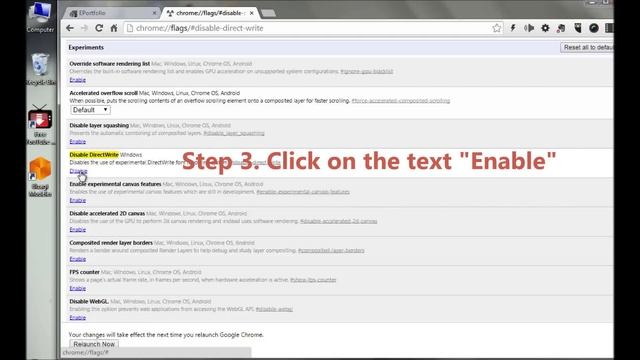Close the EPortfolio tab
The image size is (640, 360).
[x=154, y=13]
